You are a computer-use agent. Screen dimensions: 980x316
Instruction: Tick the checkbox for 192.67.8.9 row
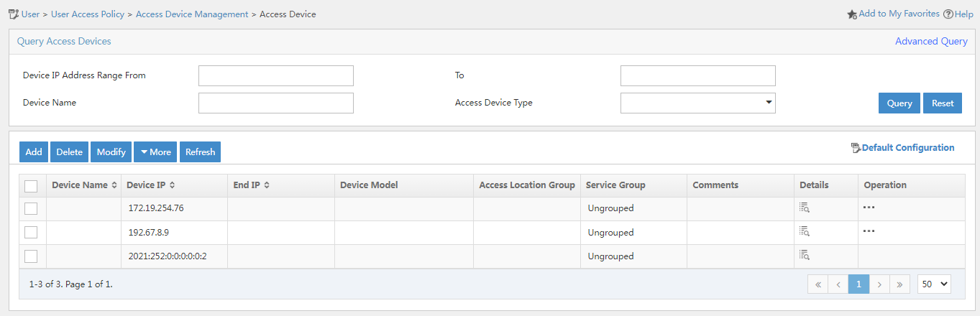pos(31,232)
